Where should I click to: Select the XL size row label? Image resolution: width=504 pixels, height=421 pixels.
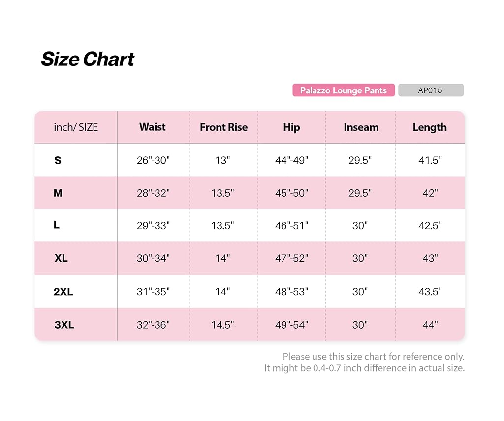61,258
